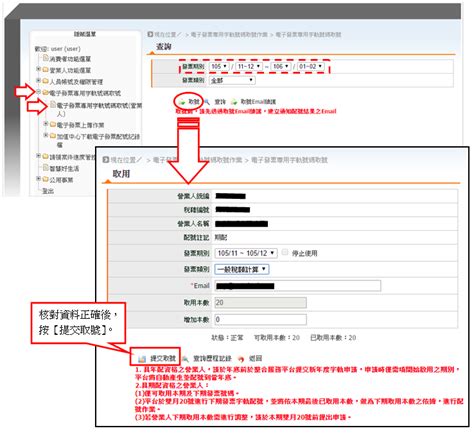474x433 pixels.
Task: Open the end year dropdown showing 106
Action: 281,66
